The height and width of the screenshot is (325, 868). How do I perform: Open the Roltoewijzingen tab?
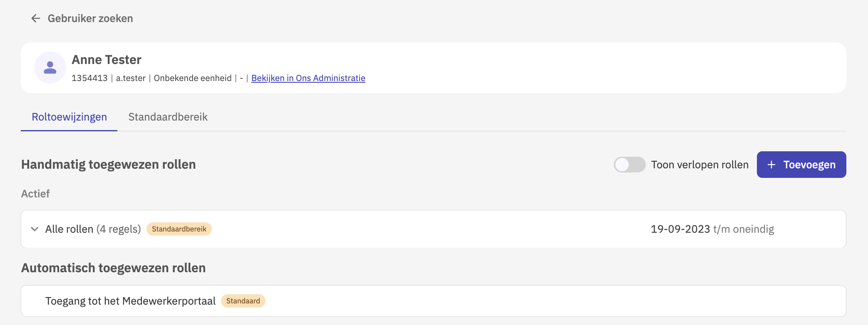point(69,117)
